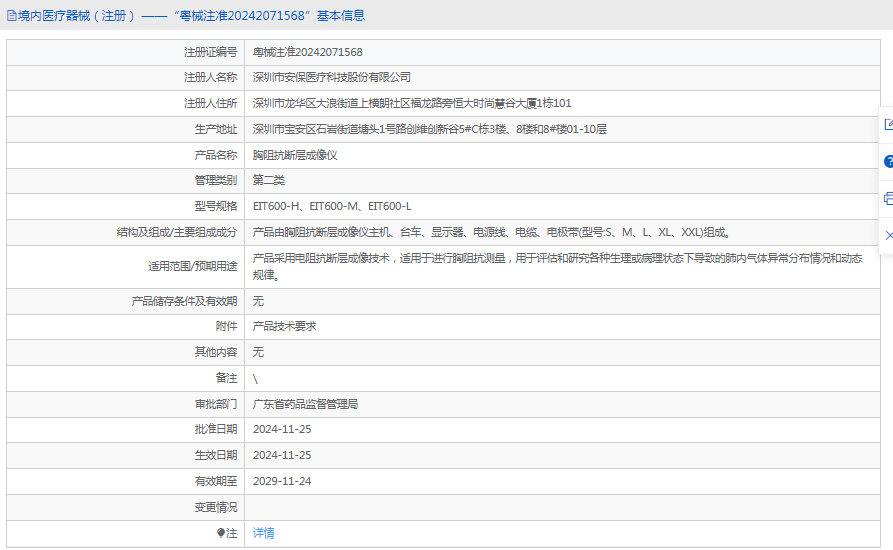
Task: Click the backslash value in 备注 row
Action: pyautogui.click(x=255, y=379)
